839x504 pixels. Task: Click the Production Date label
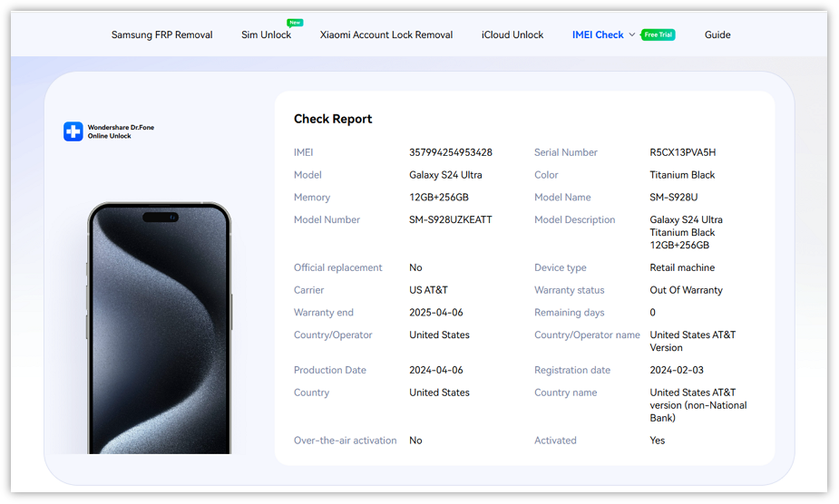[x=329, y=370]
